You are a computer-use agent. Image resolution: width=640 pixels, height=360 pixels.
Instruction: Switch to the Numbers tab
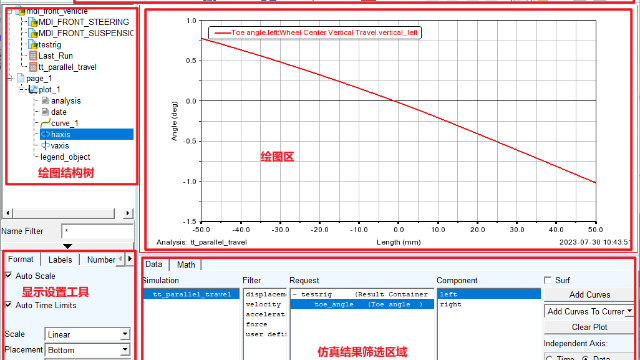[101, 260]
